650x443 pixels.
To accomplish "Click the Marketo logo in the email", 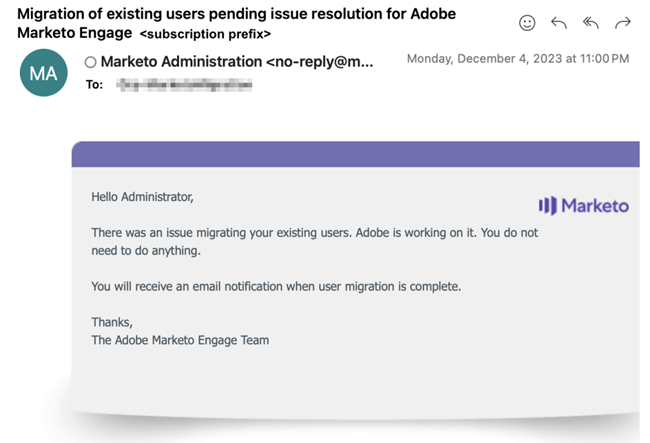I will click(584, 206).
